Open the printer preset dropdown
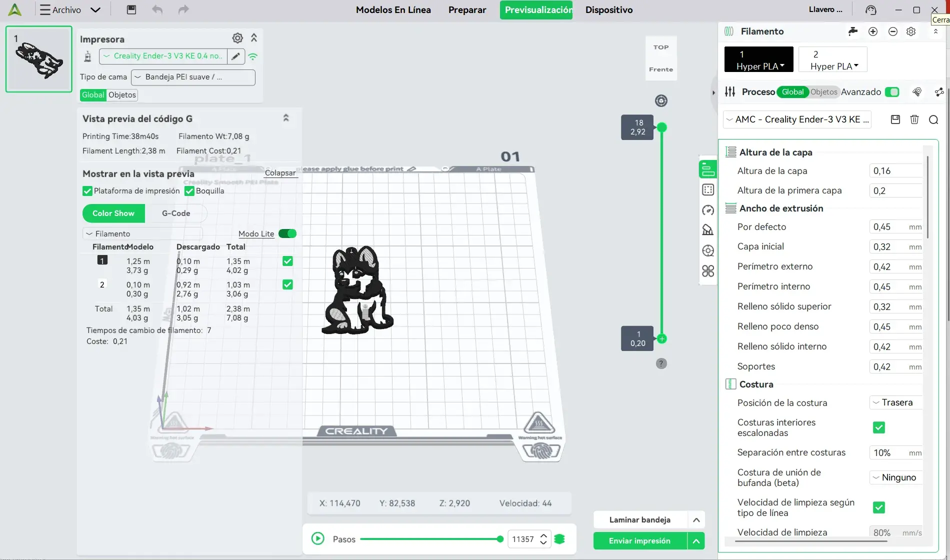 tap(163, 56)
